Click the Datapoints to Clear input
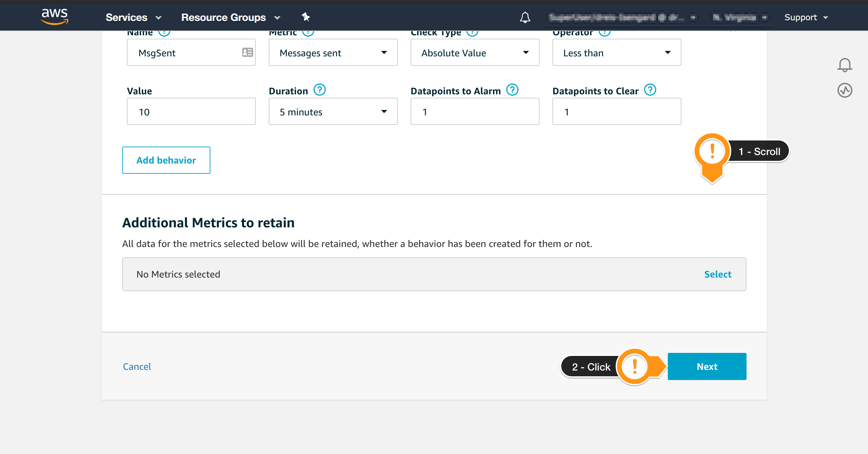This screenshot has width=868, height=454. [617, 111]
